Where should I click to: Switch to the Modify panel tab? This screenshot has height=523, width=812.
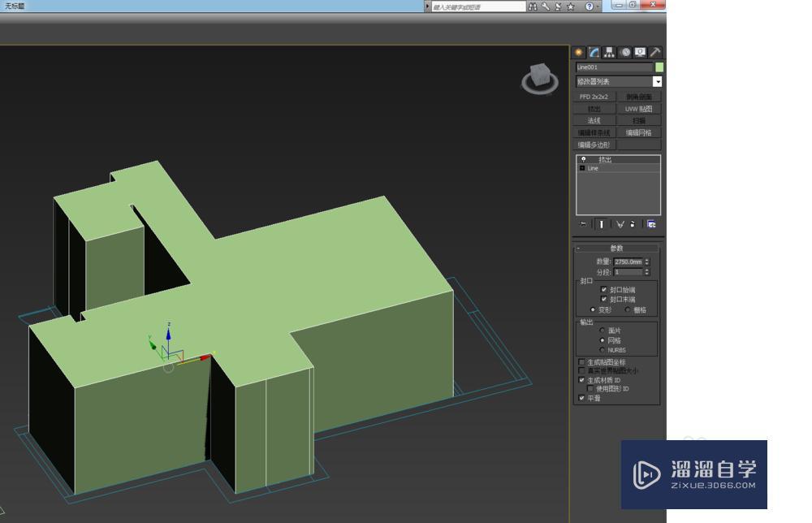point(594,52)
